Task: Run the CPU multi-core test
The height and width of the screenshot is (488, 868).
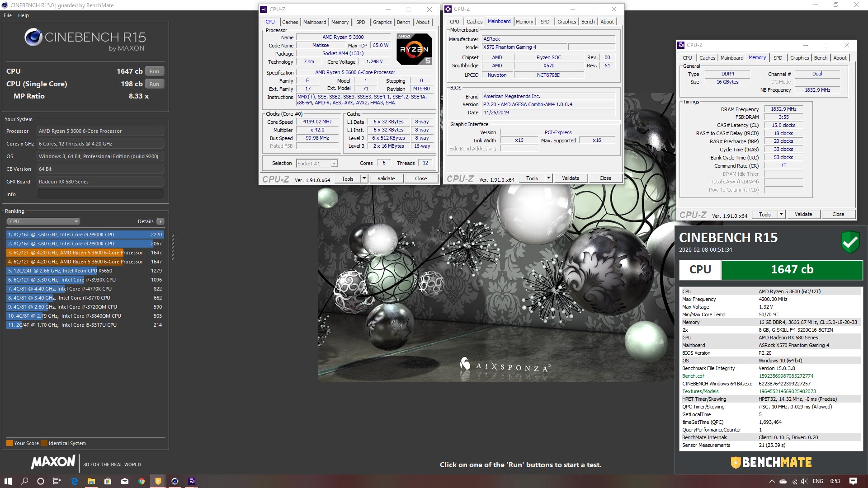Action: [x=155, y=71]
